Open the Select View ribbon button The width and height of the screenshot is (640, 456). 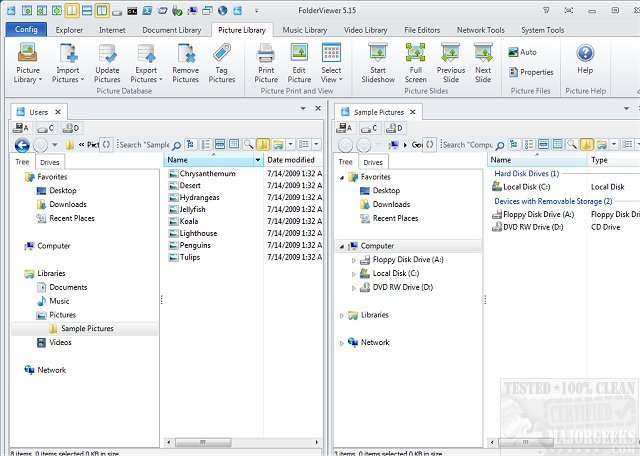coord(331,63)
